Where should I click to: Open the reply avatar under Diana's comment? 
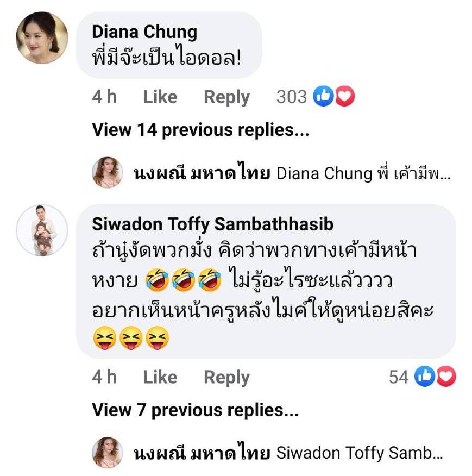tap(107, 173)
